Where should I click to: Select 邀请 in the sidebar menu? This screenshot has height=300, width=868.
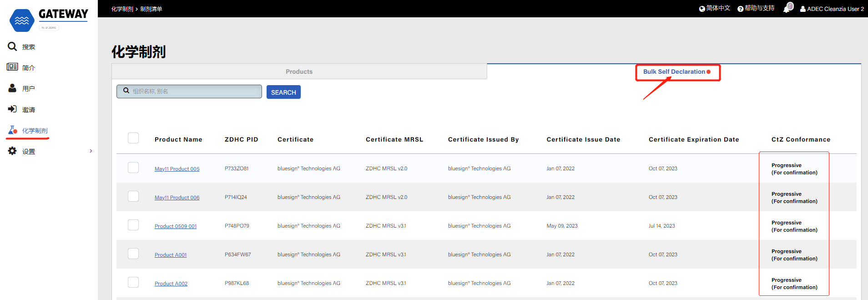(x=29, y=110)
